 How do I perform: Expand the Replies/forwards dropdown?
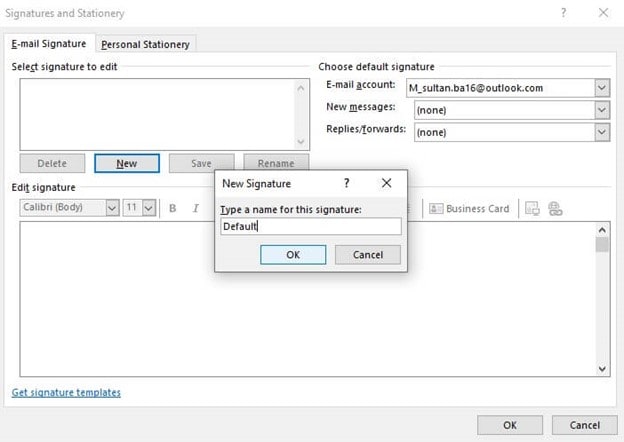pos(601,131)
